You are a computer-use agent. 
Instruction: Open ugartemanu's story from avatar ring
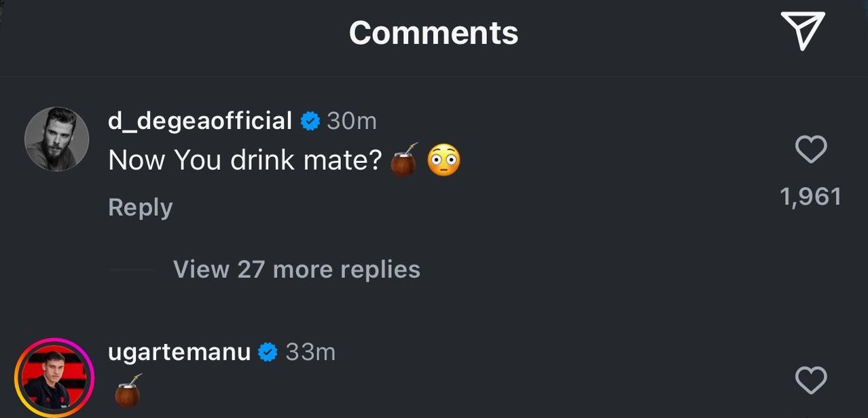(x=54, y=377)
